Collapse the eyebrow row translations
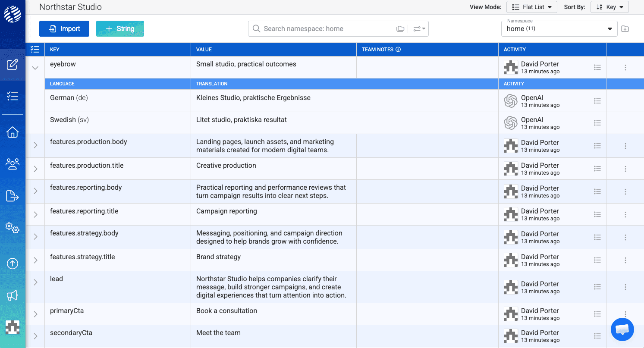 [x=35, y=67]
